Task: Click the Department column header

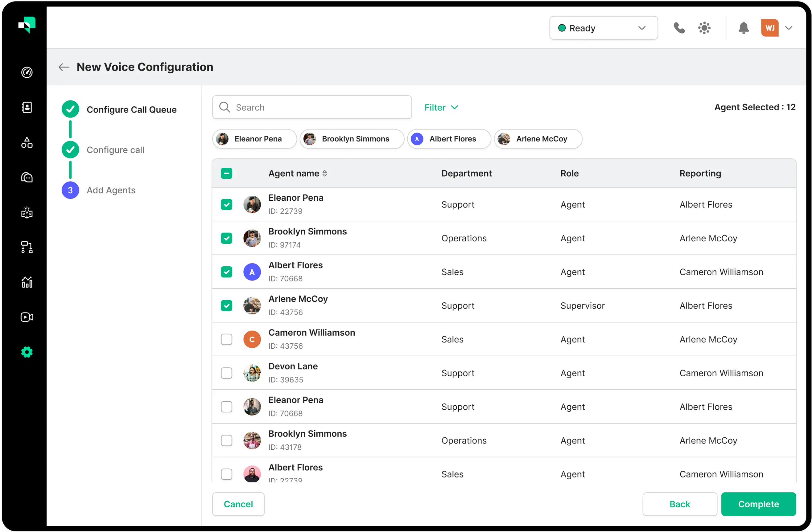Action: 466,173
